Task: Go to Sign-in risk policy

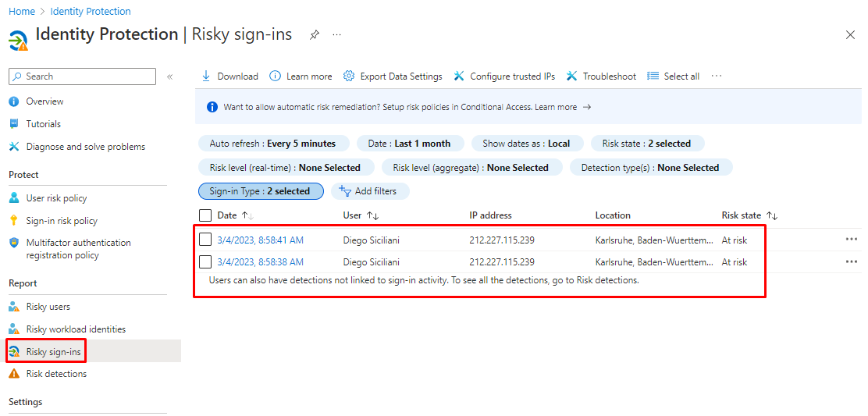Action: (x=62, y=221)
